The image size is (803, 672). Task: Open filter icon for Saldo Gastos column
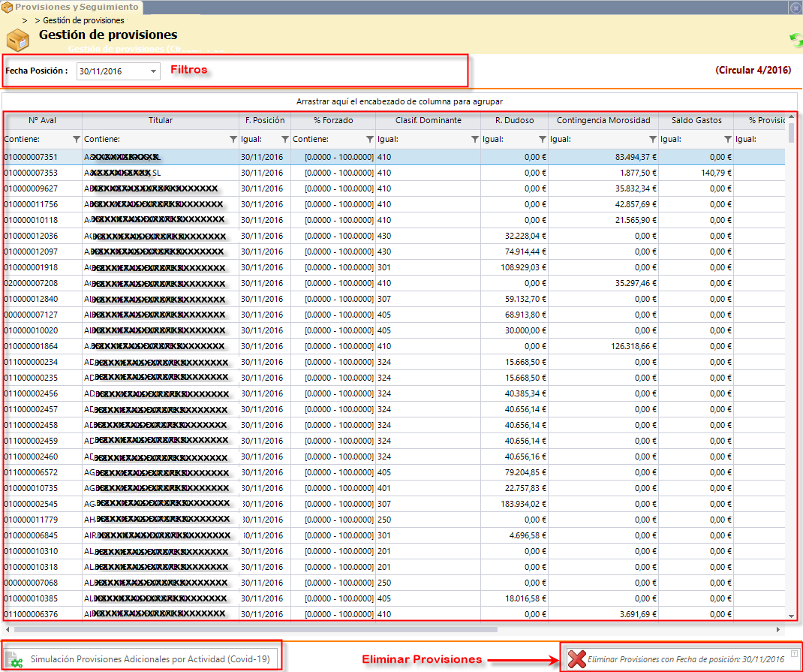pos(728,140)
